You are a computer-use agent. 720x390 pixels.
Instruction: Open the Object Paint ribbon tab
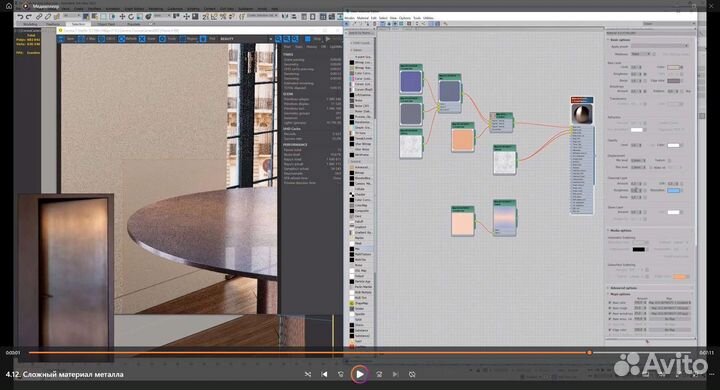click(107, 24)
